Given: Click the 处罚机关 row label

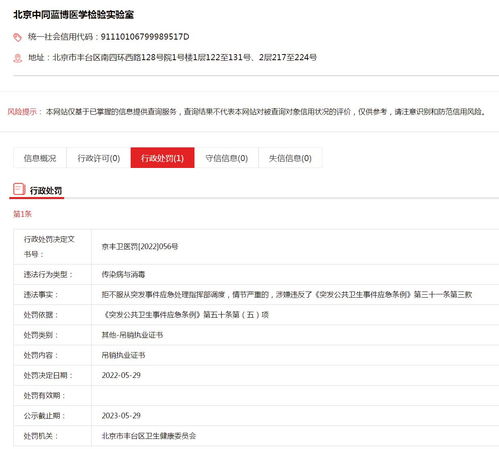Looking at the screenshot, I should pyautogui.click(x=41, y=436).
